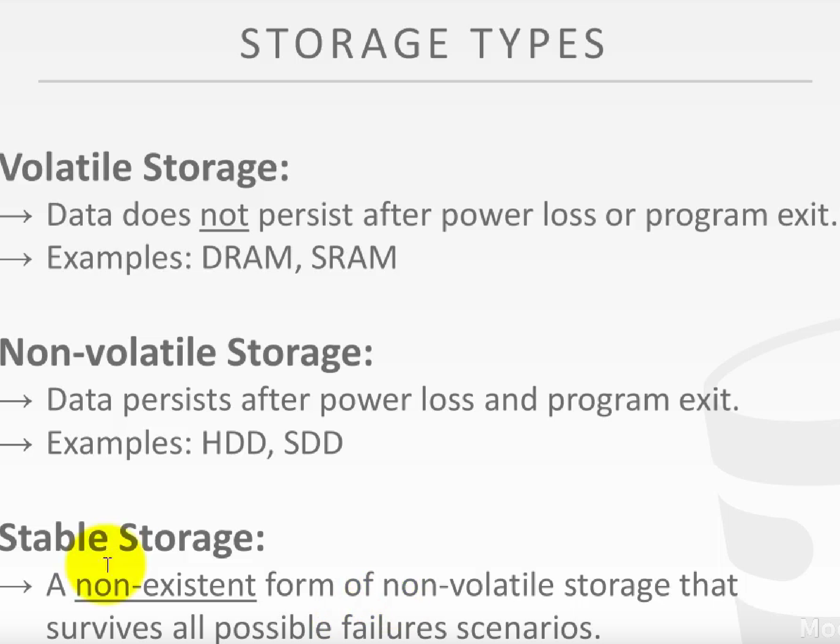Viewport: 840px width, 644px height.
Task: Click the word "SRAM" in the examples
Action: (x=354, y=258)
